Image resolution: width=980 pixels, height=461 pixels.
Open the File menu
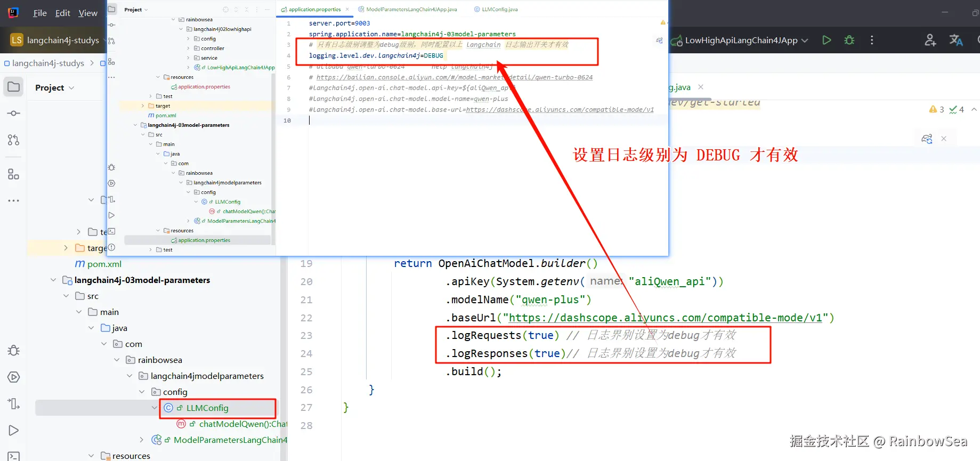pos(40,13)
